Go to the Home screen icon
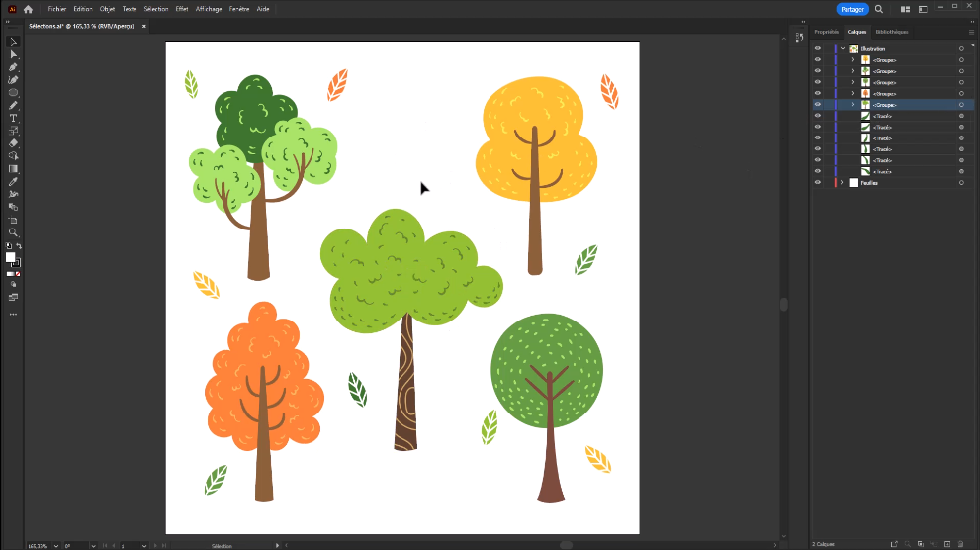The image size is (980, 550). tap(28, 9)
